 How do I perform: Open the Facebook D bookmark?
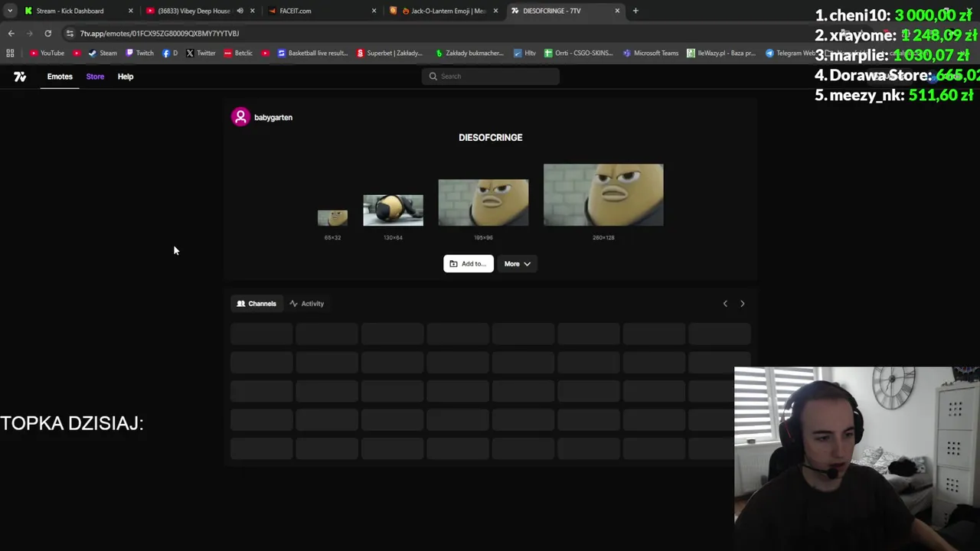pos(170,53)
